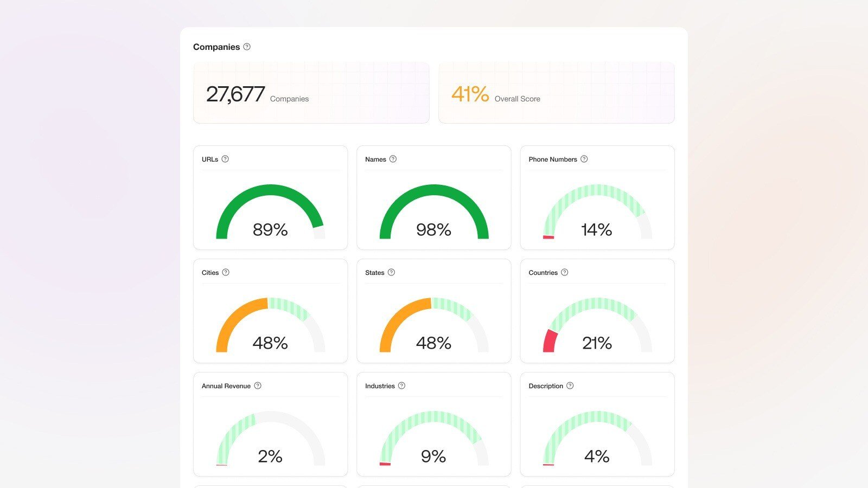Open the URLs help tooltip icon
The width and height of the screenshot is (868, 488).
click(x=225, y=159)
